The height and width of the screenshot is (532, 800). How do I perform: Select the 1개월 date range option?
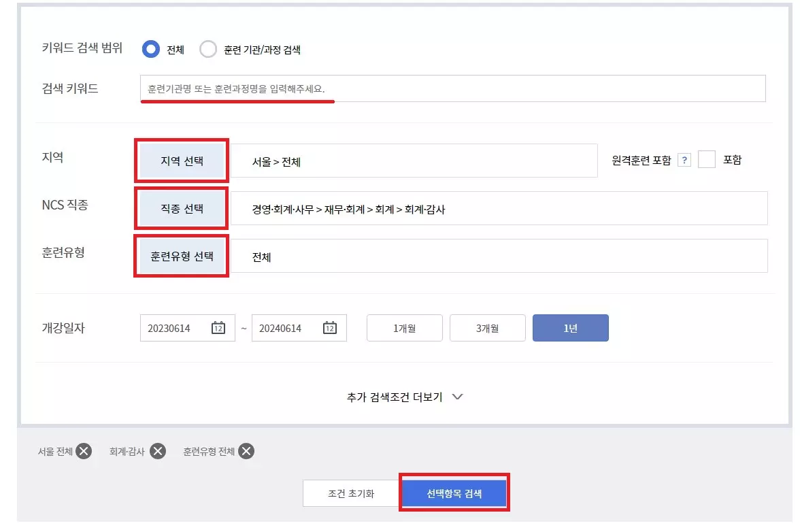pyautogui.click(x=404, y=327)
